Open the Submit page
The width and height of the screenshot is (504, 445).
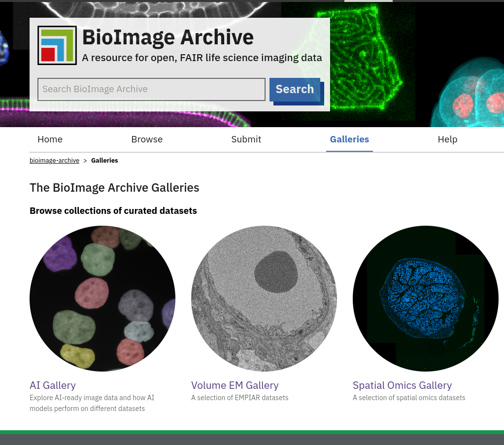pos(246,139)
